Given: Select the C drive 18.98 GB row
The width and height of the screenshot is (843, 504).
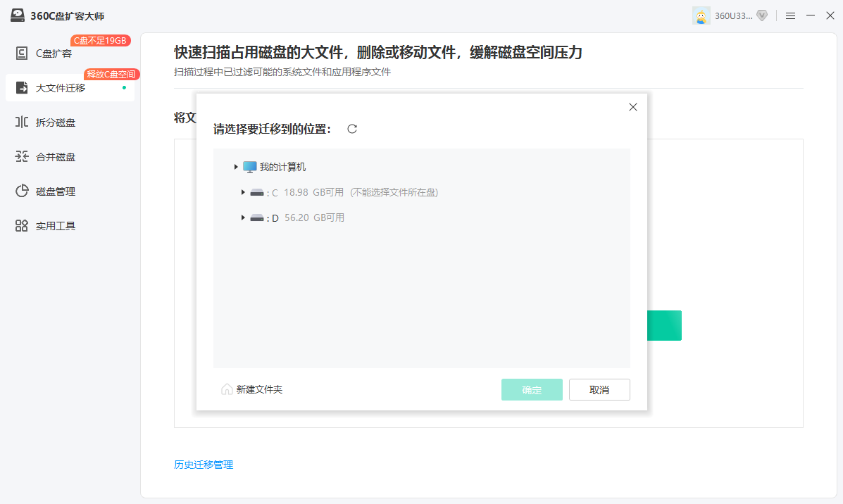Looking at the screenshot, I should [344, 192].
